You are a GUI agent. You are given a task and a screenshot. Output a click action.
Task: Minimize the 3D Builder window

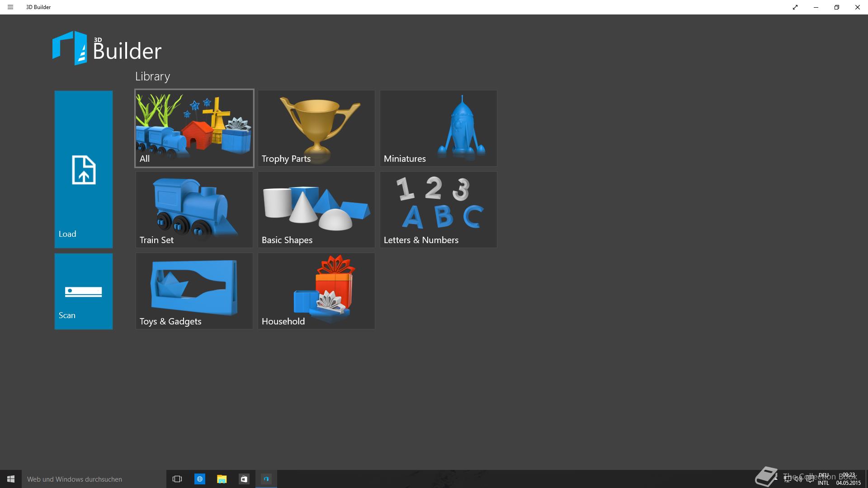[x=816, y=7]
